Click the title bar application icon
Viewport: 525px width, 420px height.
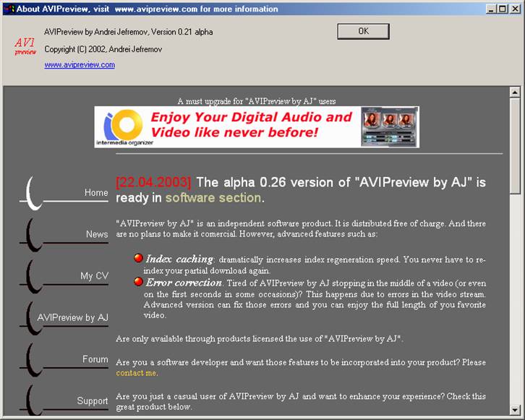tap(8, 9)
